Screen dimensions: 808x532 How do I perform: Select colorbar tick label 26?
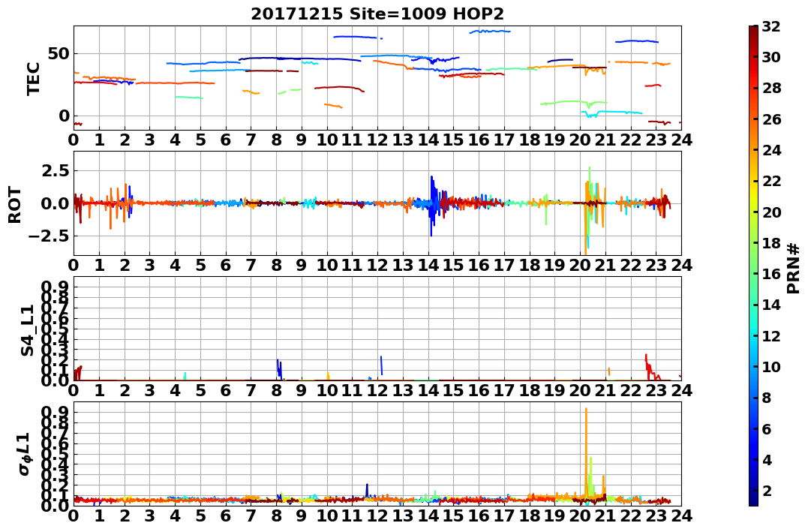click(x=771, y=119)
